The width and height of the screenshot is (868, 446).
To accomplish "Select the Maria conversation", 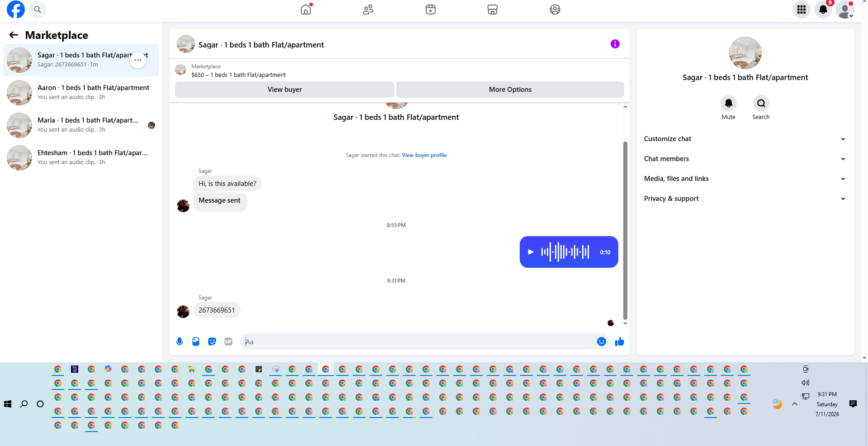I will tap(81, 125).
